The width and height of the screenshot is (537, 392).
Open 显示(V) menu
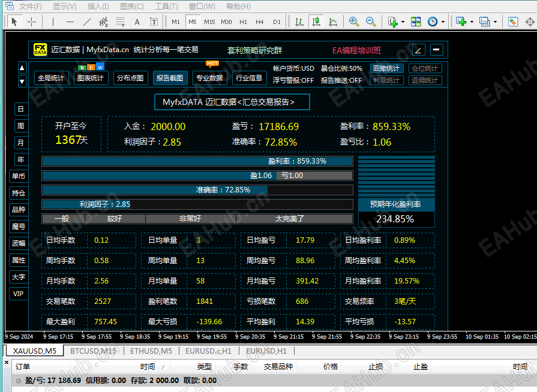pyautogui.click(x=65, y=6)
